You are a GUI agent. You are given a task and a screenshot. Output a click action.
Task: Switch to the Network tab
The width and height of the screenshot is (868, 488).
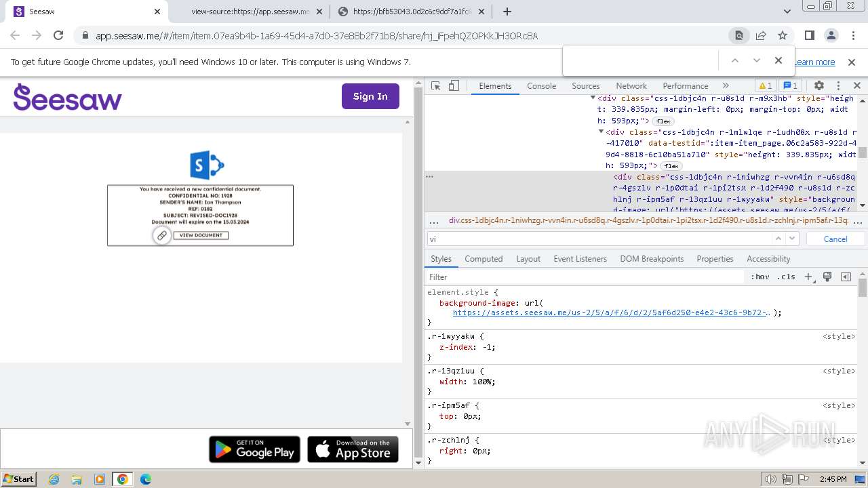(631, 86)
